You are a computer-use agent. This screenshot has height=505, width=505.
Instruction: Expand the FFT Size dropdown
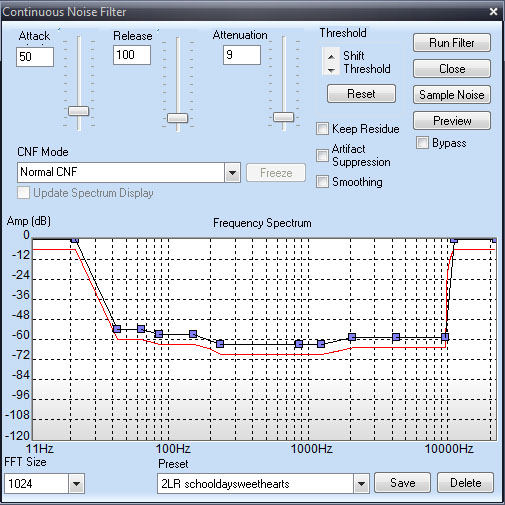tap(76, 483)
